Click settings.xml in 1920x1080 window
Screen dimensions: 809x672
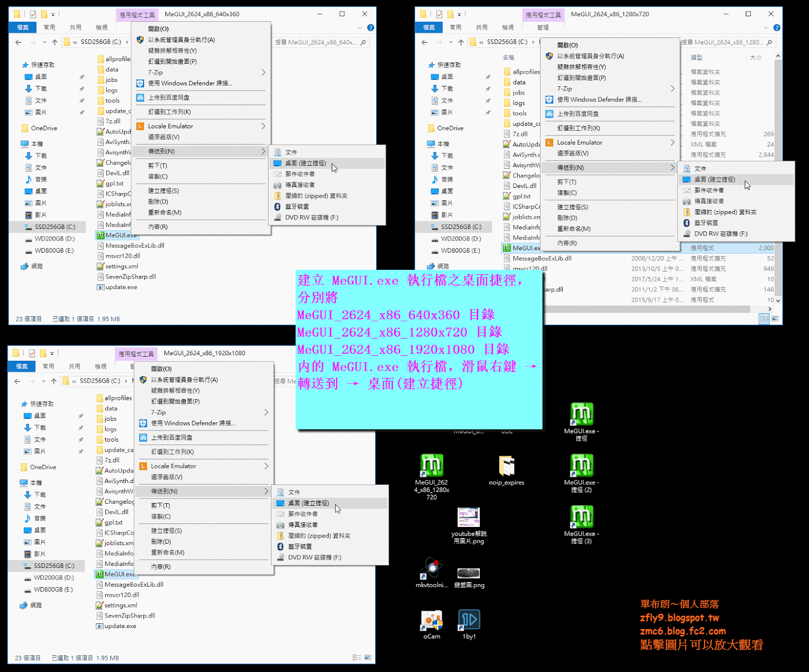pyautogui.click(x=116, y=605)
